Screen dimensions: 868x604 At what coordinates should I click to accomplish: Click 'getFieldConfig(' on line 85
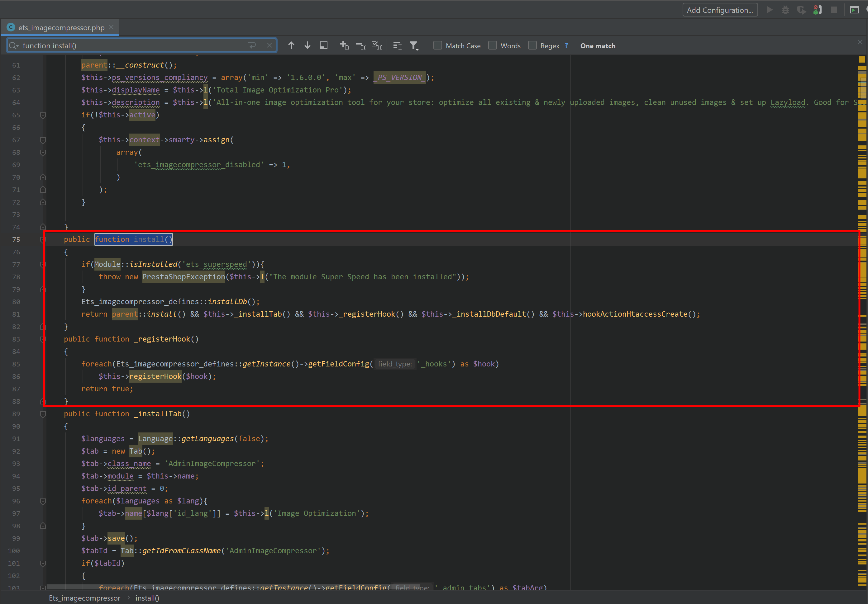341,364
